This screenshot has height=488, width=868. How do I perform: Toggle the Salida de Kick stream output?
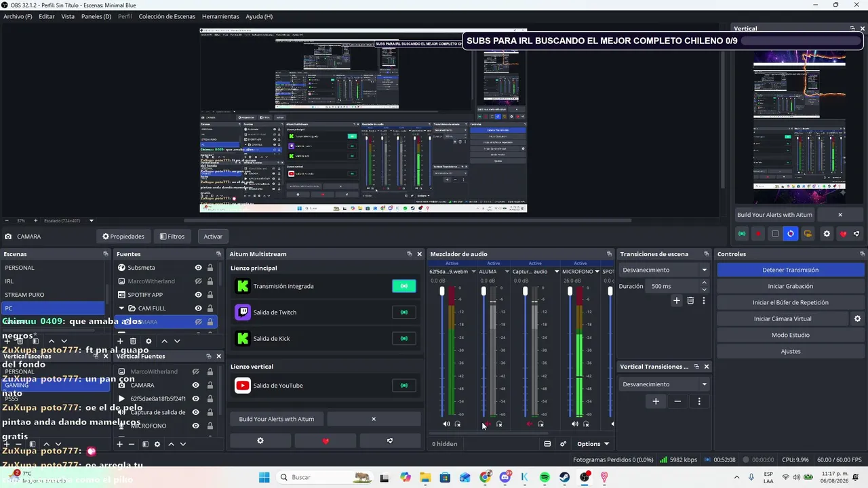click(404, 338)
